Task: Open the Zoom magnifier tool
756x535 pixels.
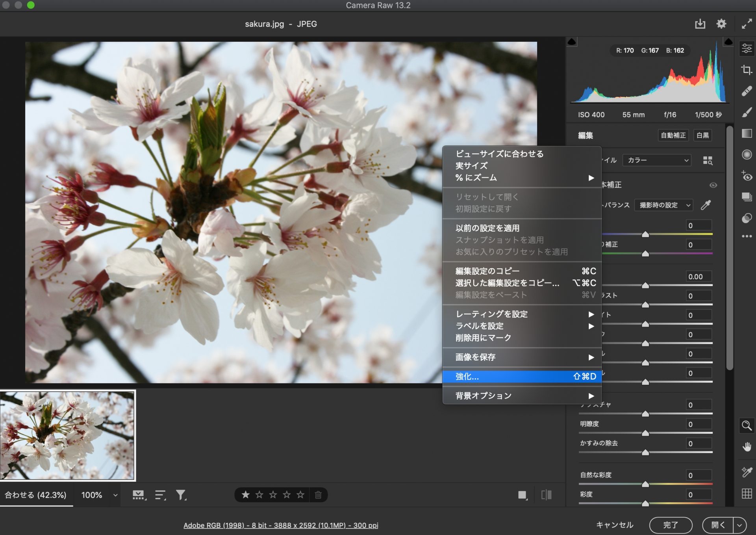Action: tap(747, 425)
